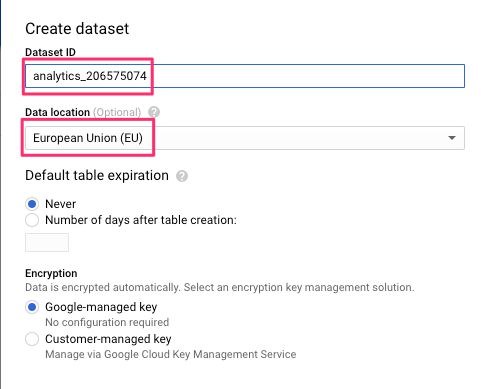This screenshot has width=488, height=389.
Task: Click the 'Default table expiration' heading
Action: 97,175
